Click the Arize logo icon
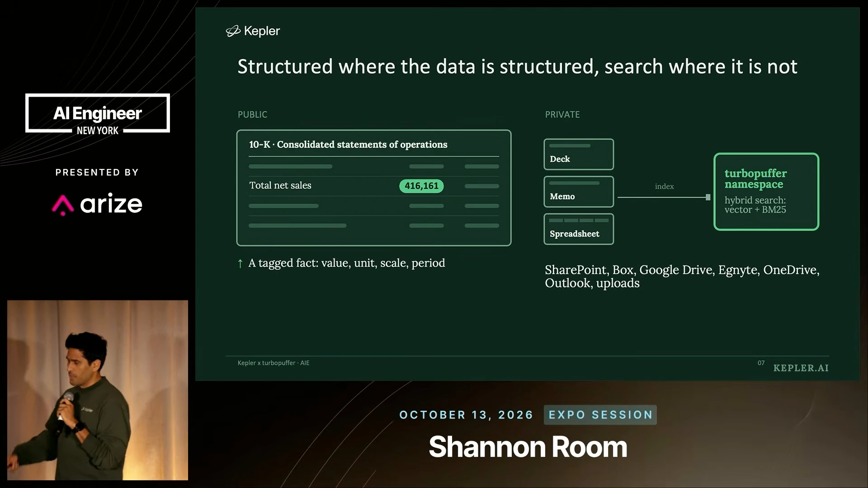Screen dimensions: 868x488 click(x=63, y=205)
